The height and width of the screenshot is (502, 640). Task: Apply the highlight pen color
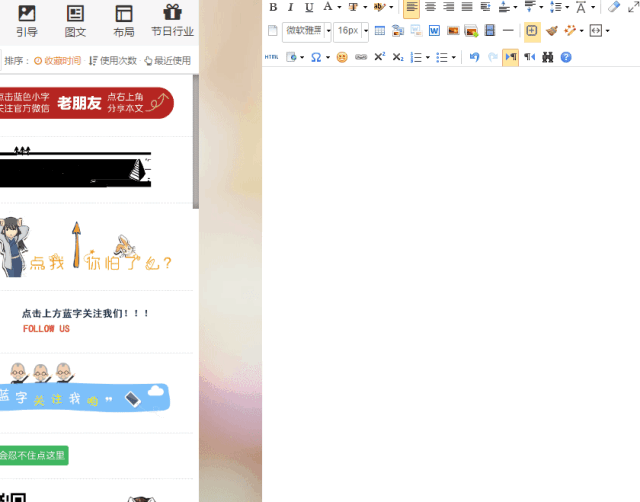[x=379, y=7]
